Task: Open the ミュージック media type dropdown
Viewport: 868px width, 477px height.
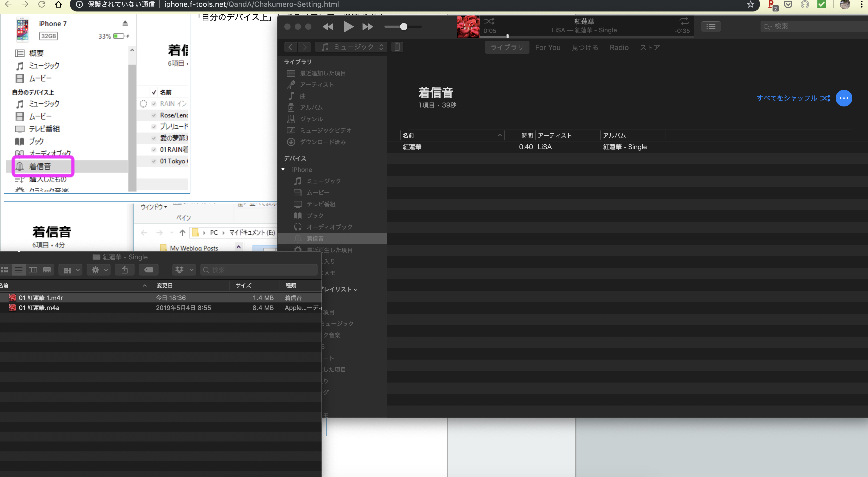Action: tap(351, 47)
